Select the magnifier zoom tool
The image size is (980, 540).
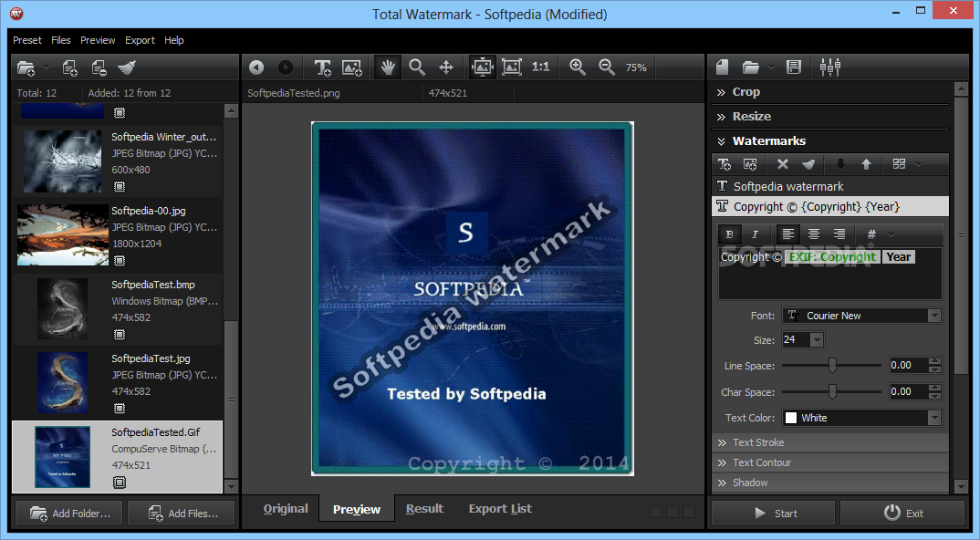click(417, 67)
